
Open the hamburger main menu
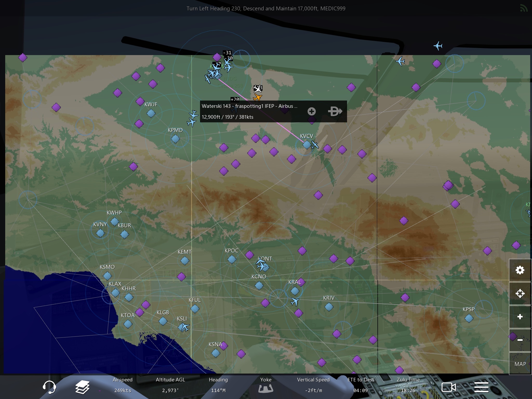(x=481, y=387)
